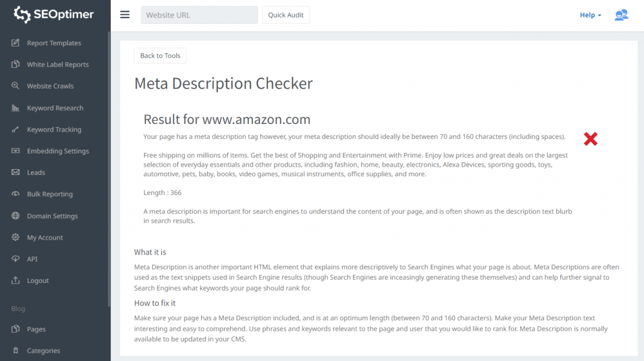644x361 pixels.
Task: Toggle the hamburger sidebar menu
Action: (x=125, y=15)
